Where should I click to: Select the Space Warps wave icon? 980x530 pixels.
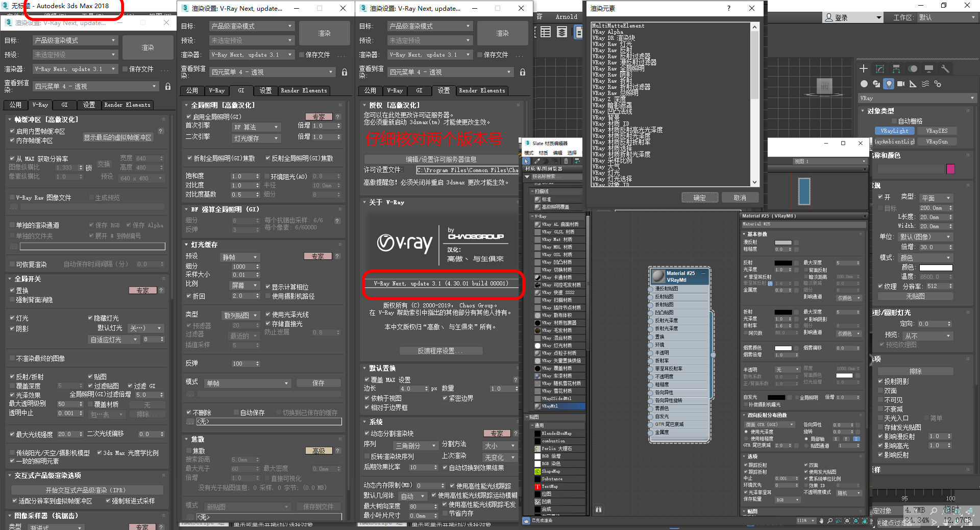pos(925,84)
